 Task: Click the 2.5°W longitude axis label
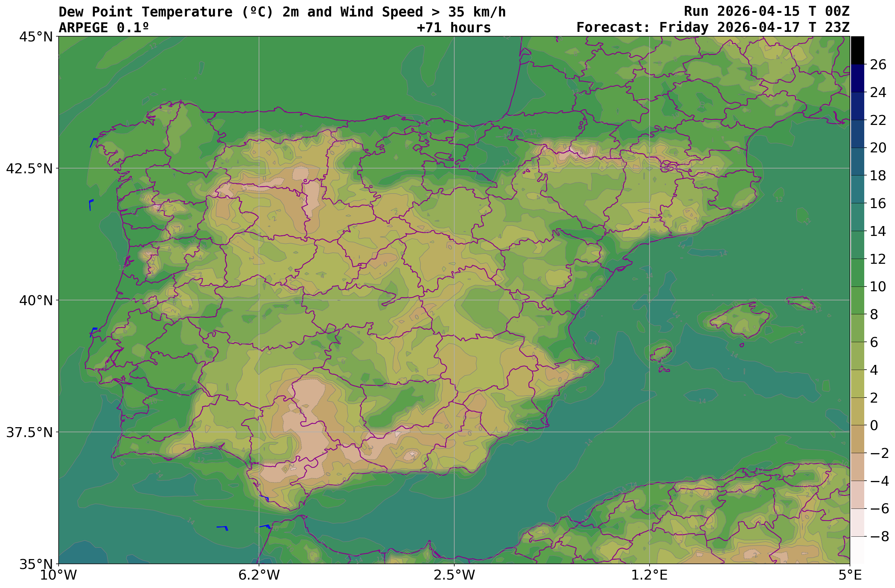[454, 575]
